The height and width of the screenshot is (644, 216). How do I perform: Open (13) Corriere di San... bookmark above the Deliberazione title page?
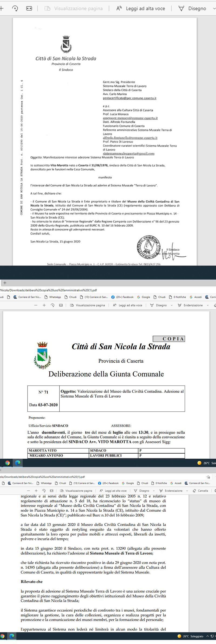tap(94, 297)
